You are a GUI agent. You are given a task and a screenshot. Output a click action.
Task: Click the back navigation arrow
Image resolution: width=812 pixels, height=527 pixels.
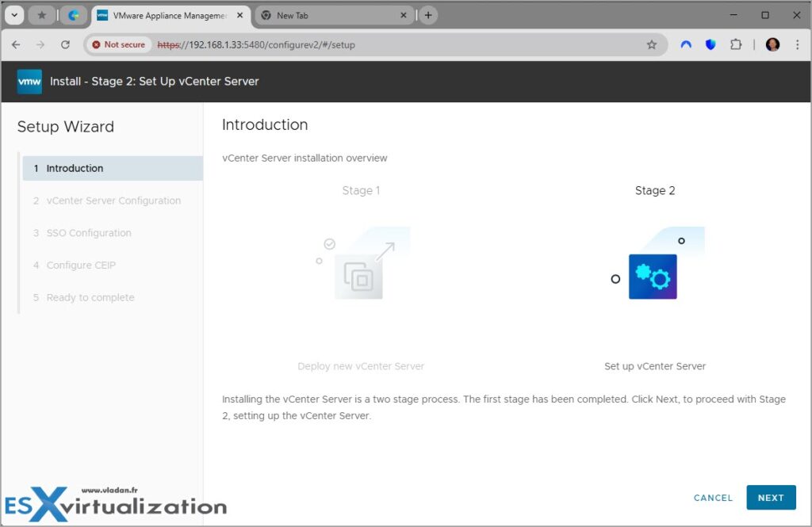coord(16,44)
